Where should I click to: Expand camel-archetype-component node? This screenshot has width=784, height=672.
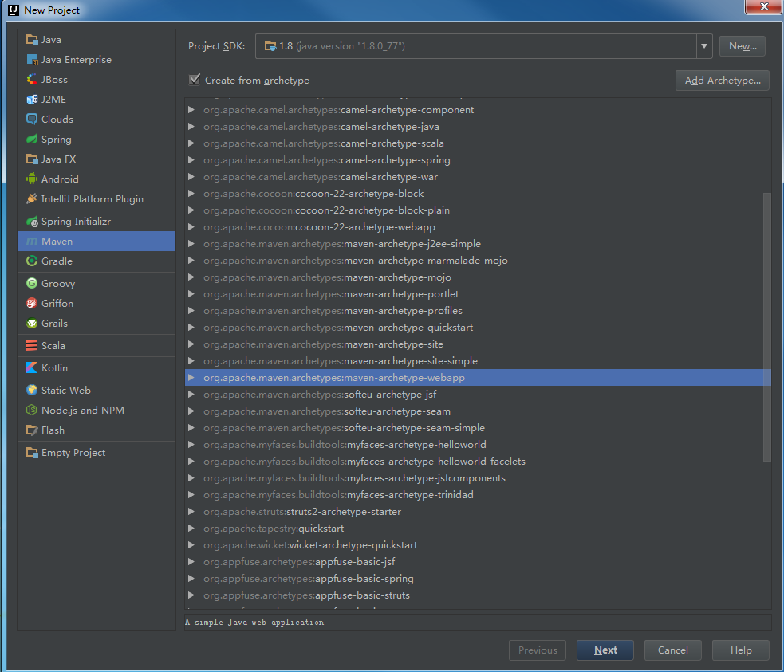[191, 109]
